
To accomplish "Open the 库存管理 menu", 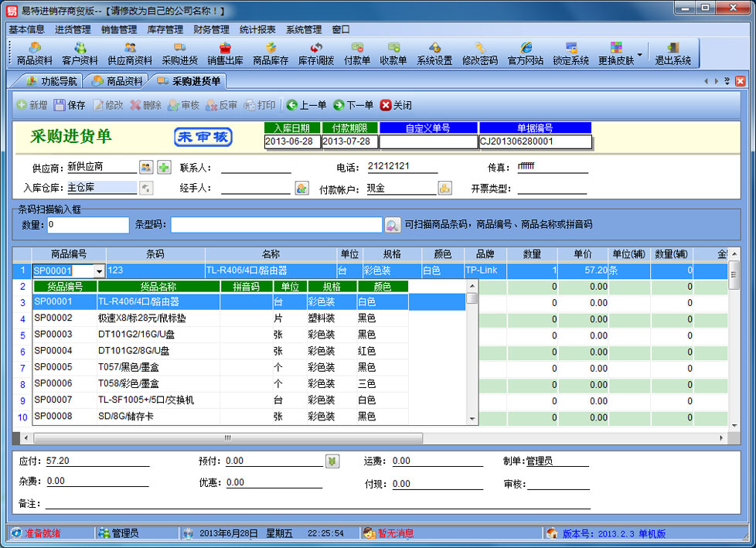I will click(x=165, y=29).
